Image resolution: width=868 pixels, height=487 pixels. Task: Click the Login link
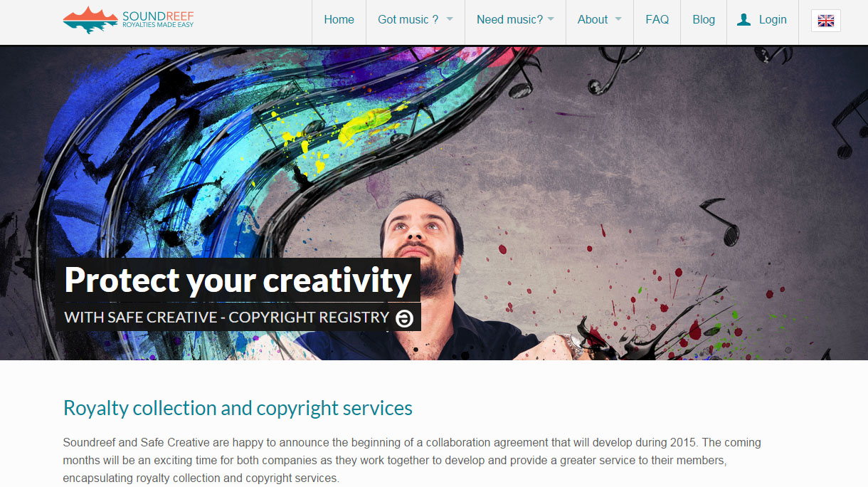pos(773,20)
